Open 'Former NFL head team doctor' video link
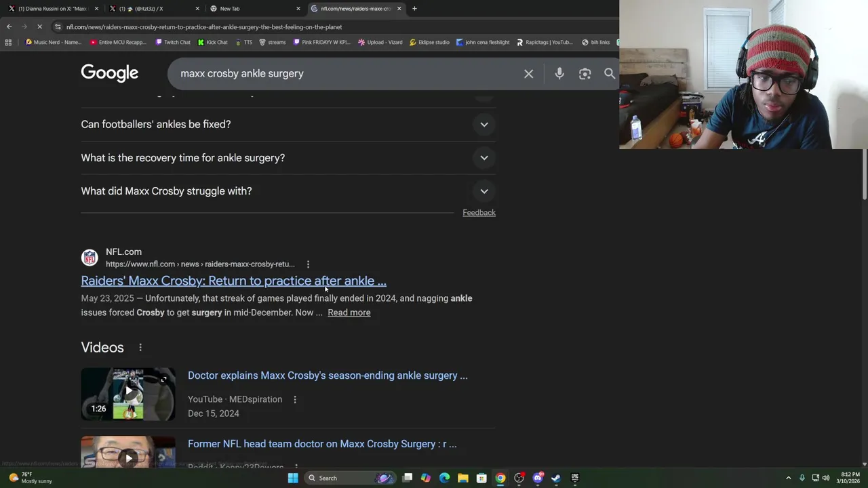The height and width of the screenshot is (488, 868). (x=322, y=444)
